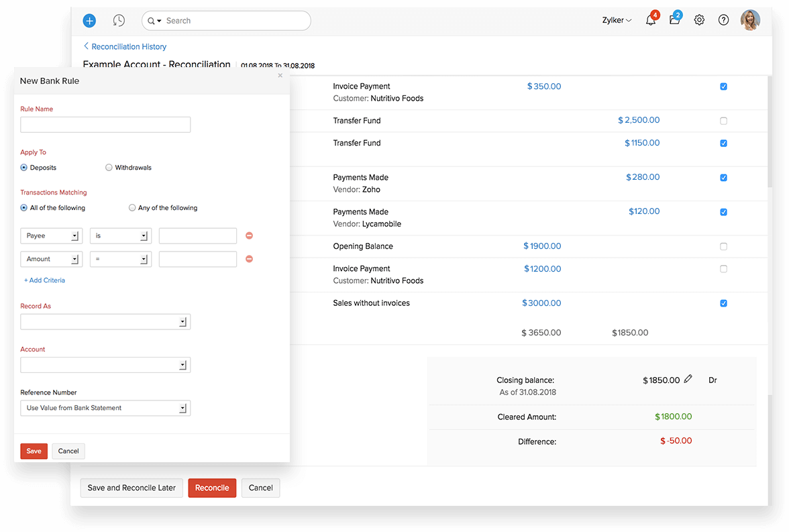Open the recent history clock icon

[x=119, y=20]
